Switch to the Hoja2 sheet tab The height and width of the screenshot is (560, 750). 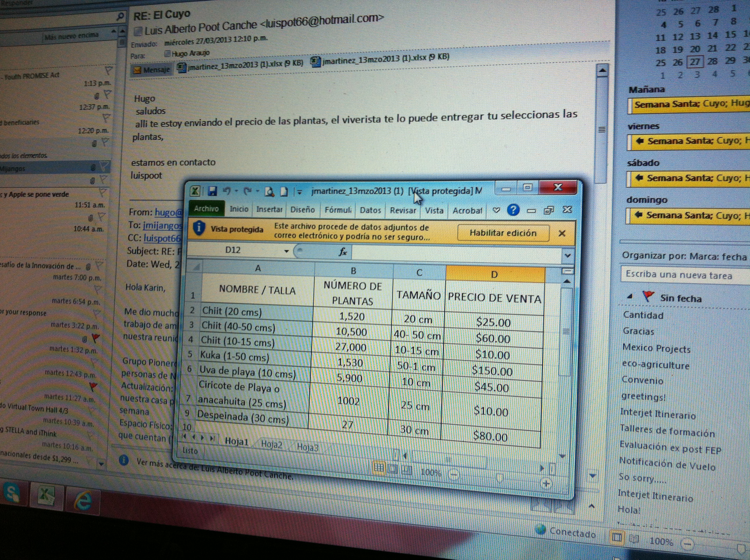pyautogui.click(x=272, y=444)
